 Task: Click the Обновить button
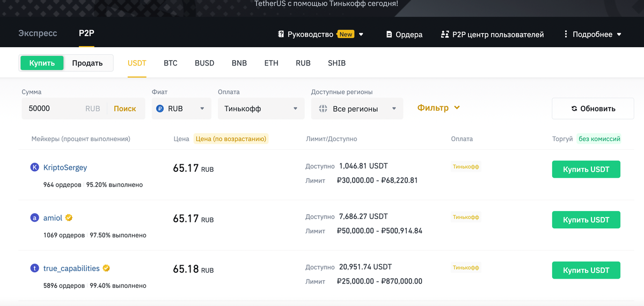click(592, 108)
